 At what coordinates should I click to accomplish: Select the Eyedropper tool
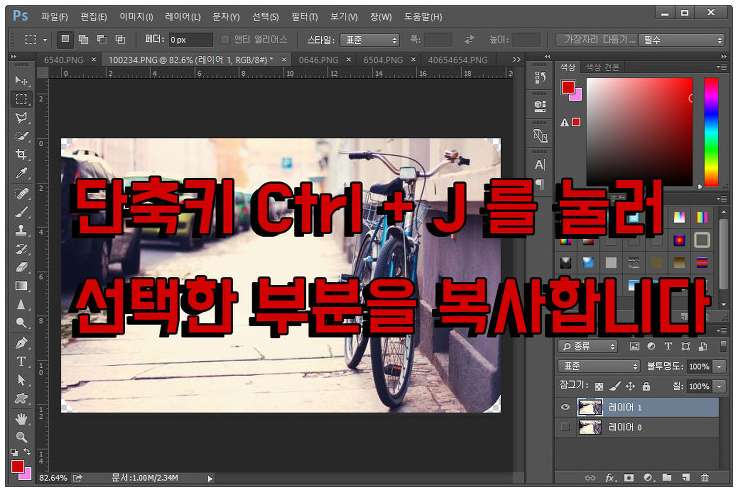coord(21,173)
